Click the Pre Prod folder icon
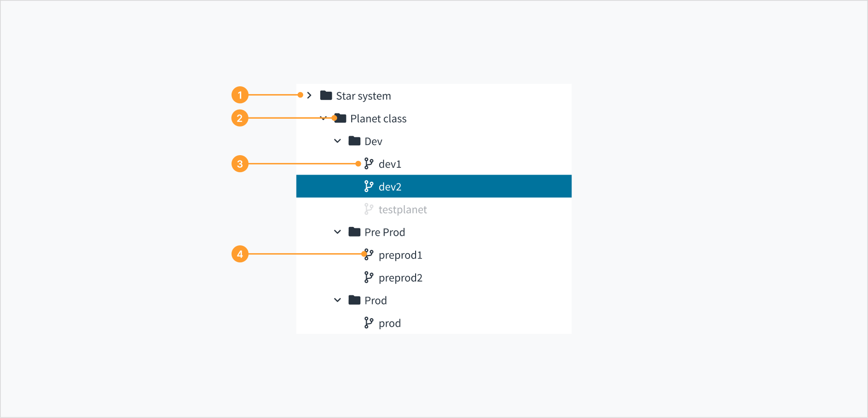The width and height of the screenshot is (868, 418). [355, 232]
